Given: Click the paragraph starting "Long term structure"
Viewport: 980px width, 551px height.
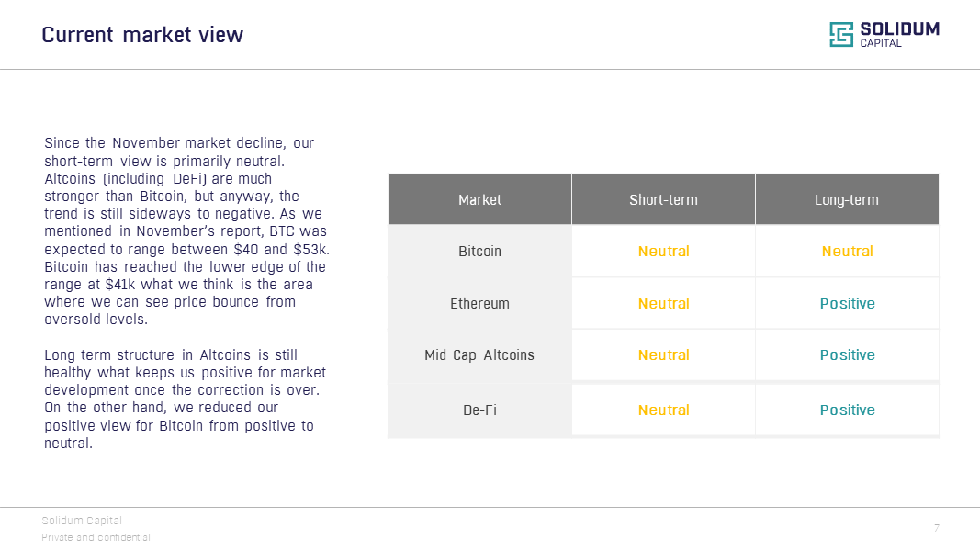Looking at the screenshot, I should (x=185, y=399).
